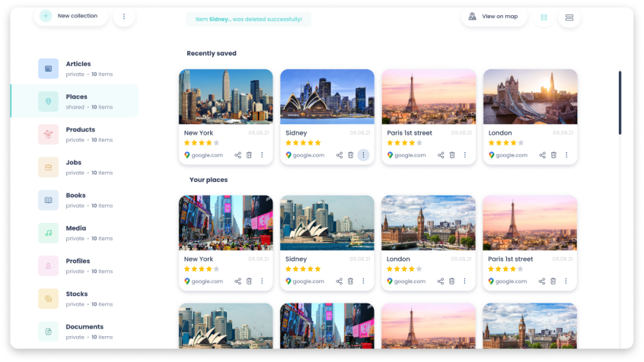Set star rating on Your places London
Image resolution: width=644 pixels, height=362 pixels.
(404, 268)
